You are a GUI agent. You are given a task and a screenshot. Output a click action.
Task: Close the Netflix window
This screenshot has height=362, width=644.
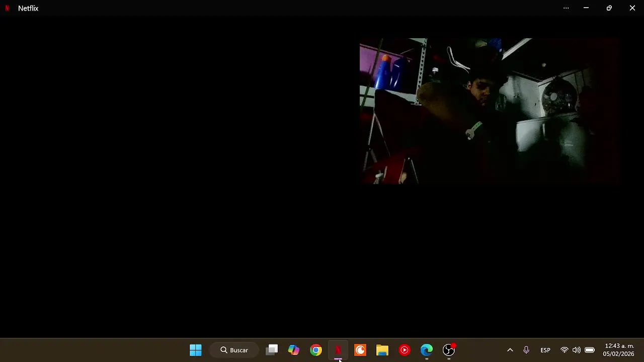[632, 8]
